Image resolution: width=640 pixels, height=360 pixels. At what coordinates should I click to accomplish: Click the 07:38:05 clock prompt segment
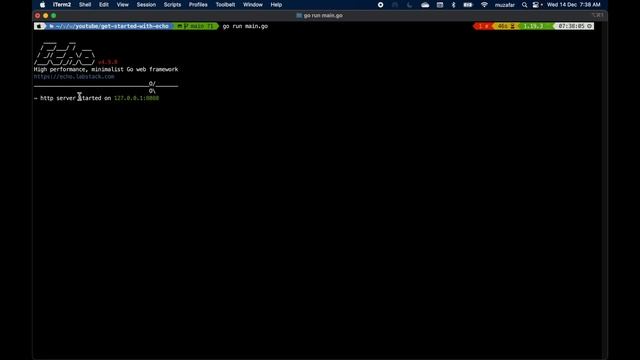(x=575, y=26)
